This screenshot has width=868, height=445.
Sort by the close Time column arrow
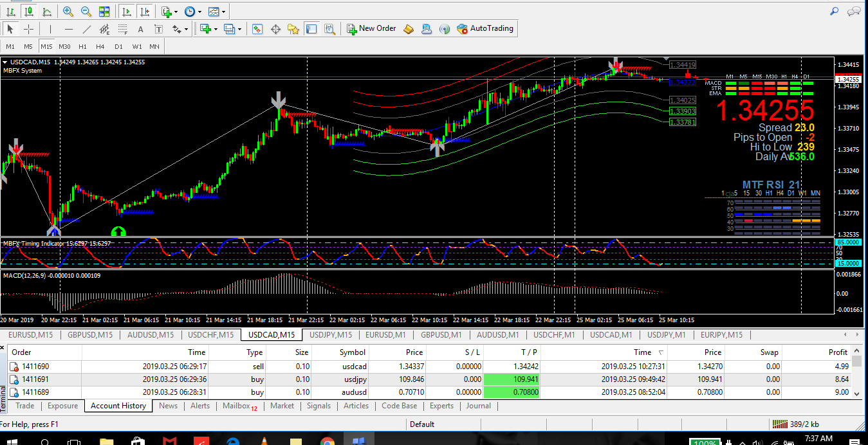tap(661, 352)
